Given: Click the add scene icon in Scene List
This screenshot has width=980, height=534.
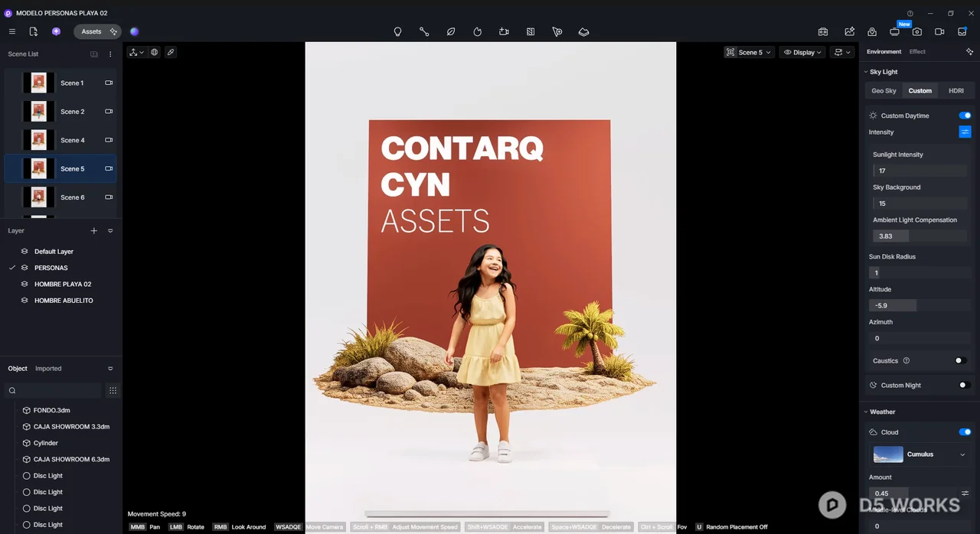Looking at the screenshot, I should (x=94, y=54).
